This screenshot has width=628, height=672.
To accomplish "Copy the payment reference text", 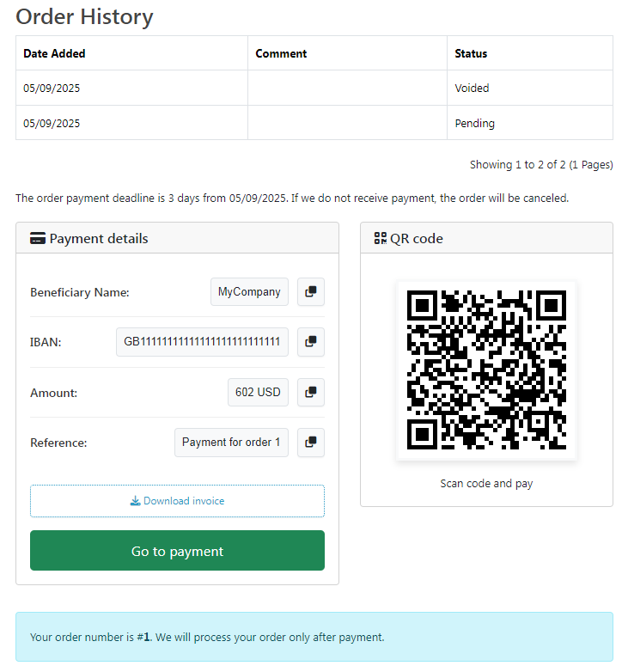I will point(311,443).
